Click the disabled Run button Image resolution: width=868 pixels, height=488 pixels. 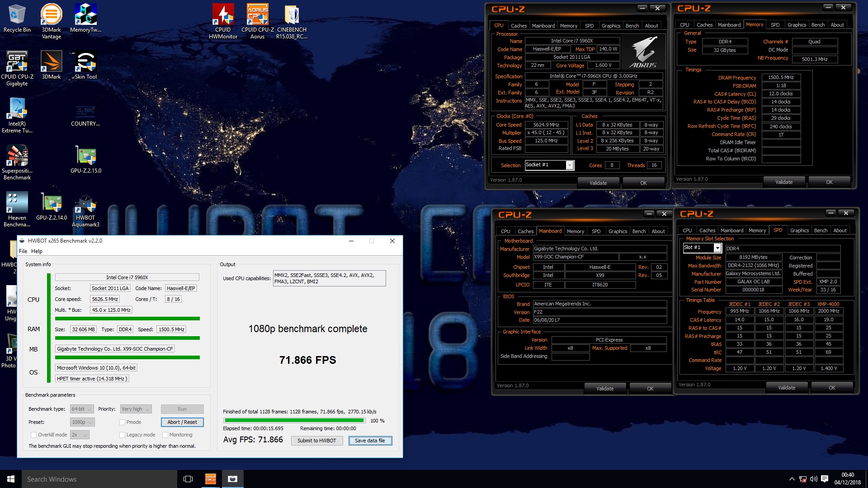click(x=182, y=409)
